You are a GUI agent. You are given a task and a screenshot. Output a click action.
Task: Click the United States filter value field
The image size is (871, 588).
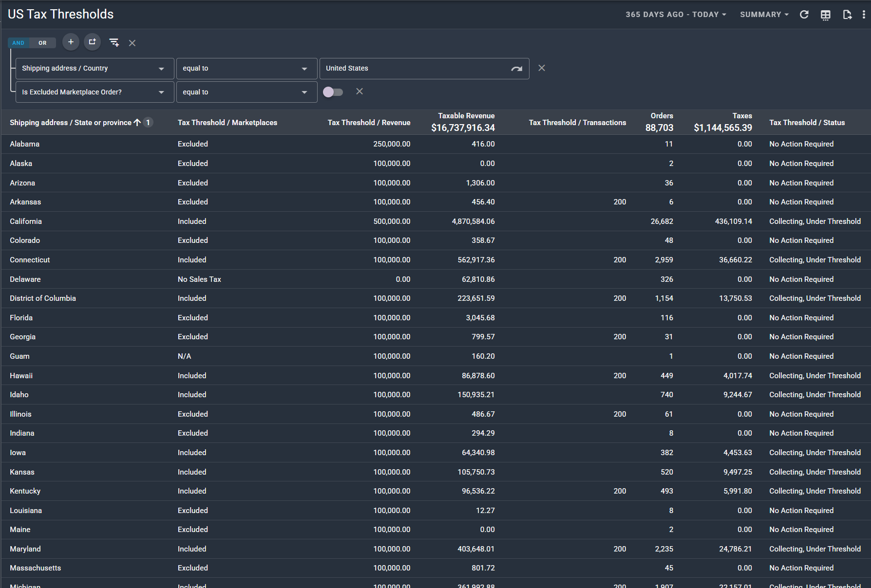(x=414, y=69)
